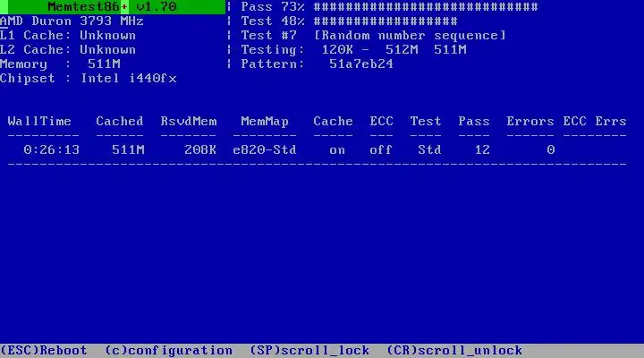
Task: Click the ECC Errs column header
Action: click(595, 121)
